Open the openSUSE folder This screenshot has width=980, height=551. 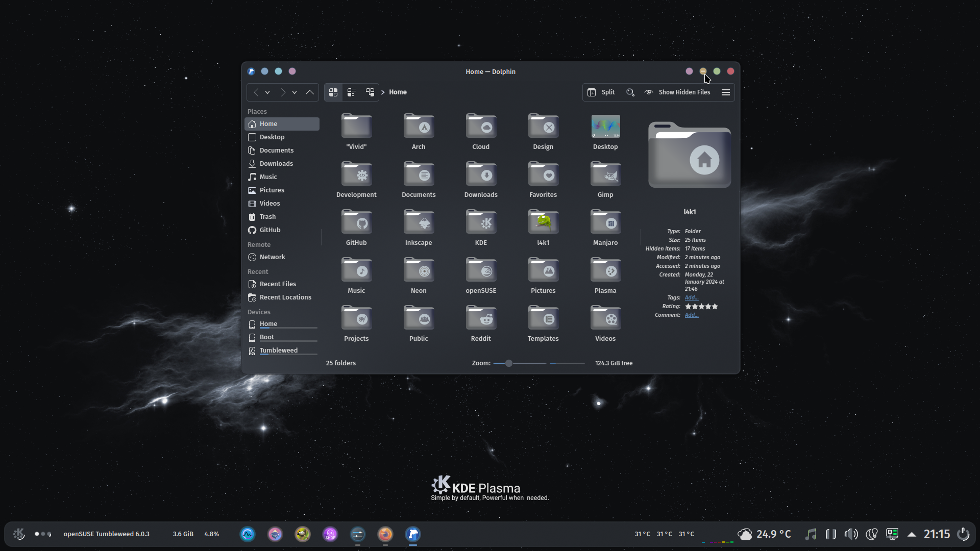(x=481, y=275)
